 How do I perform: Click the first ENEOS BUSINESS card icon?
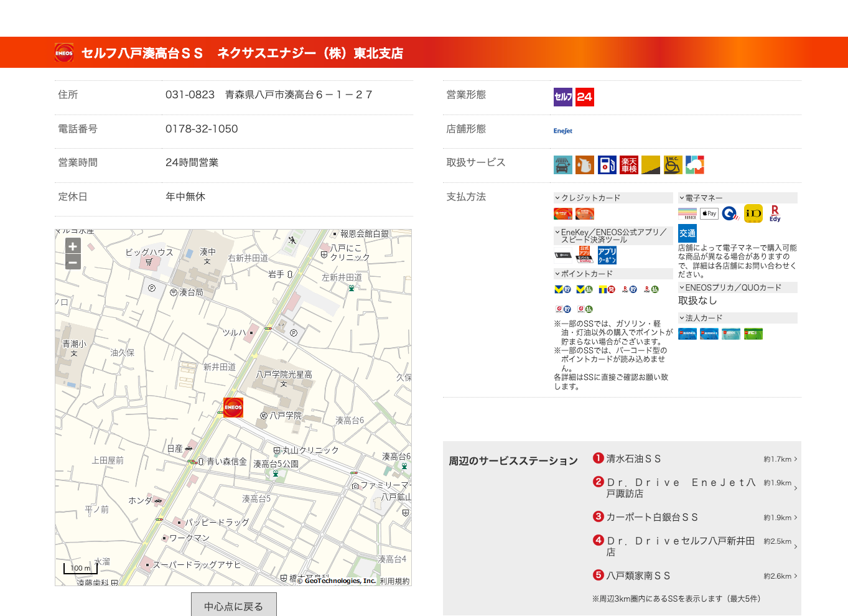click(x=687, y=334)
